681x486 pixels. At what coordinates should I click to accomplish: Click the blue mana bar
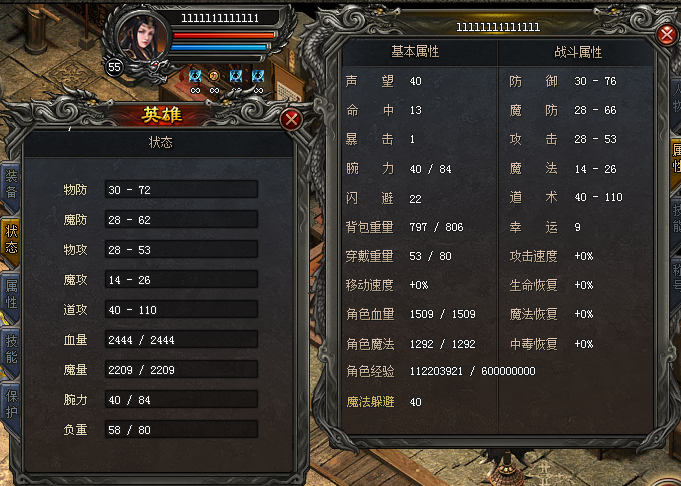[x=219, y=47]
